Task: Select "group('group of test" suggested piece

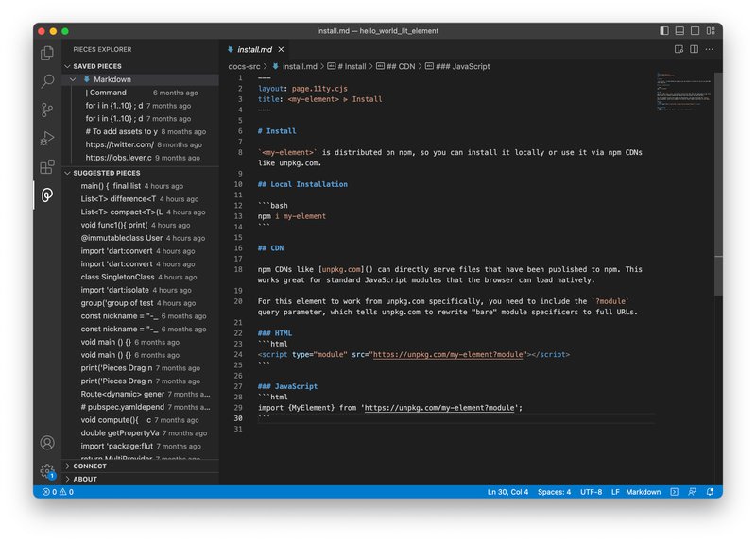Action: [x=141, y=303]
